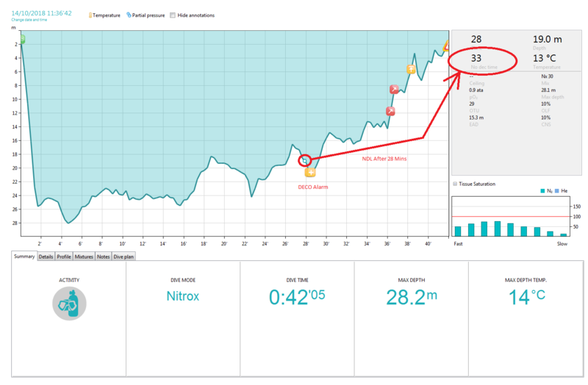Switch to the Profile tab
The image size is (588, 385).
[64, 256]
